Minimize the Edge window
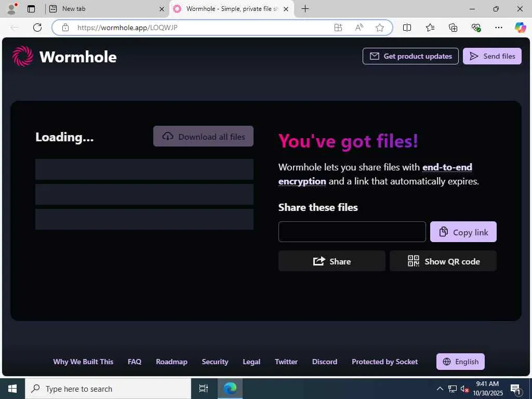 point(472,9)
